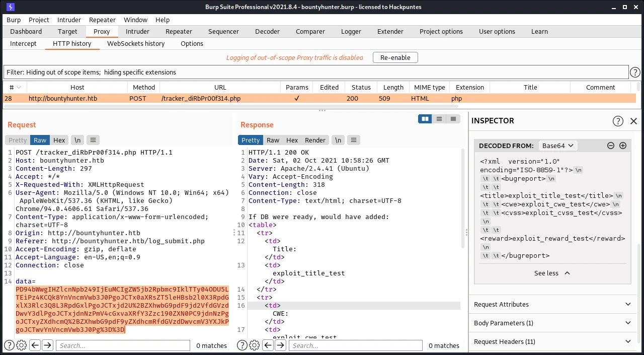Expand Request Attributes section
The height and width of the screenshot is (355, 644).
(552, 304)
